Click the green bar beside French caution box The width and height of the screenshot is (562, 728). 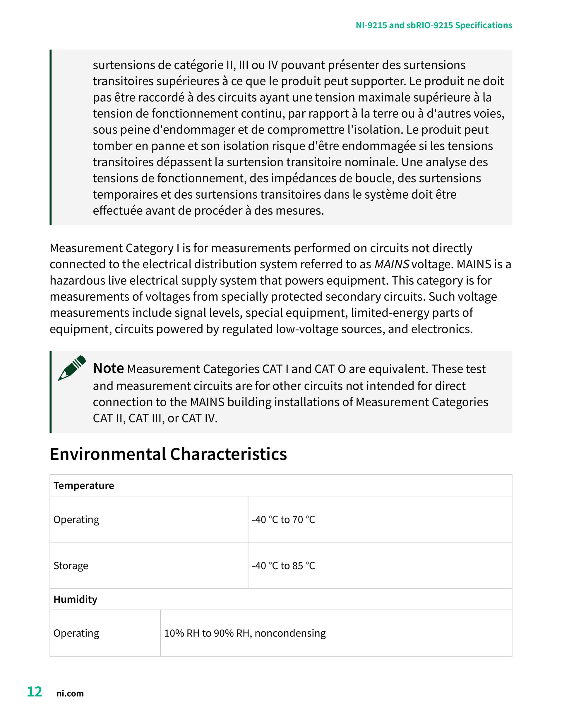51,137
